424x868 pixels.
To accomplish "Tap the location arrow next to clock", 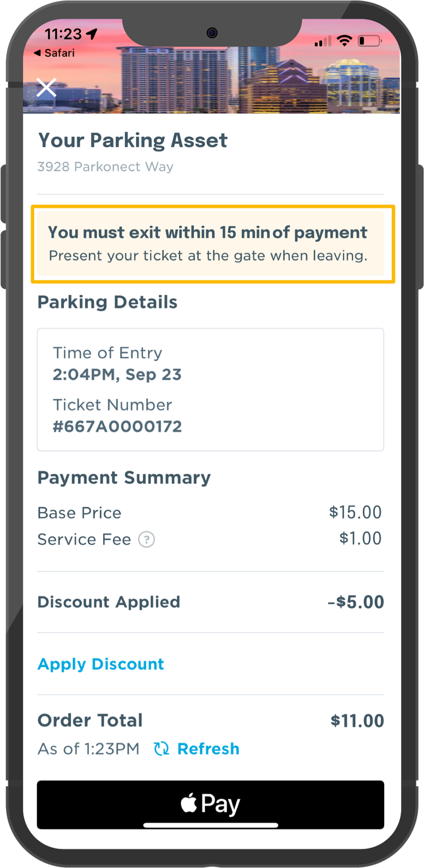I will point(92,34).
